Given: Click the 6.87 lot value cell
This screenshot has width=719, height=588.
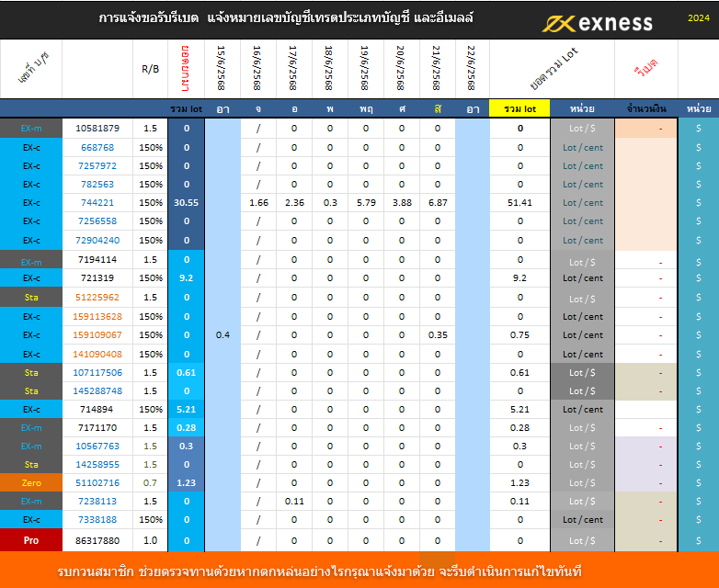Looking at the screenshot, I should click(438, 202).
